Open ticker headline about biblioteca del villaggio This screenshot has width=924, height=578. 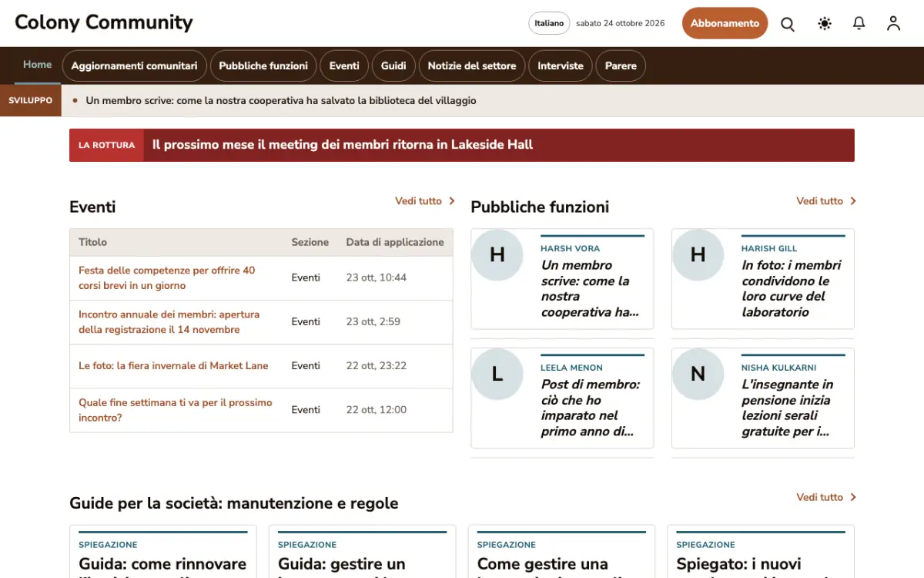[x=281, y=100]
